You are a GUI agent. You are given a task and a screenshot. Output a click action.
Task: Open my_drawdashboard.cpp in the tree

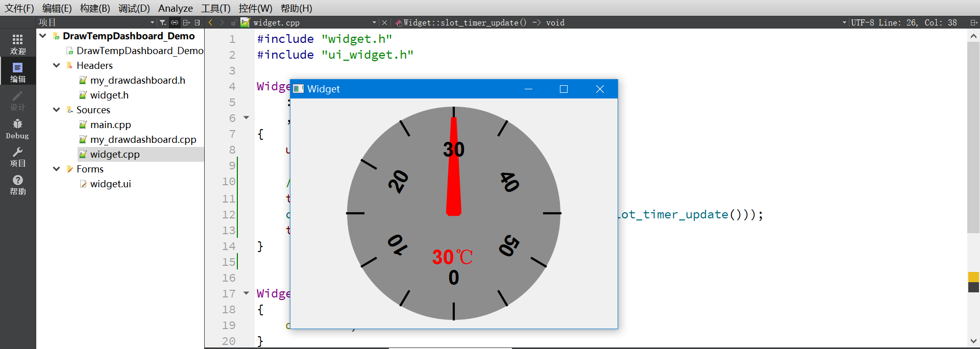[x=143, y=139]
